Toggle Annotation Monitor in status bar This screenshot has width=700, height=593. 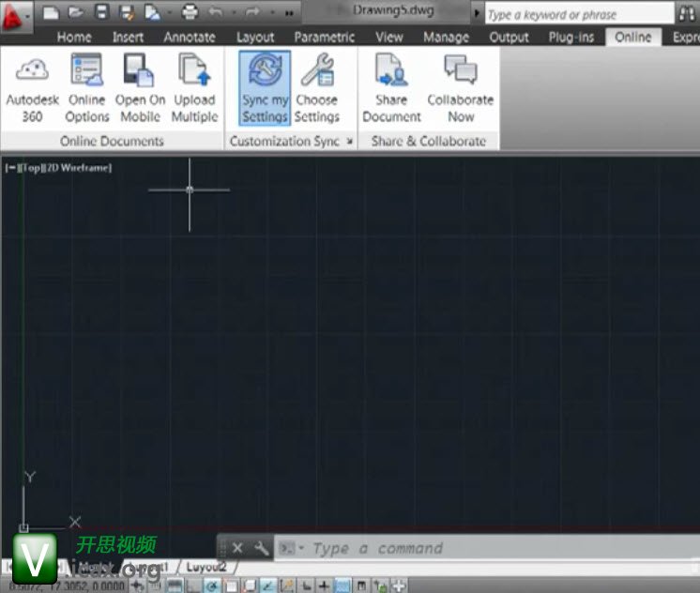pyautogui.click(x=399, y=585)
